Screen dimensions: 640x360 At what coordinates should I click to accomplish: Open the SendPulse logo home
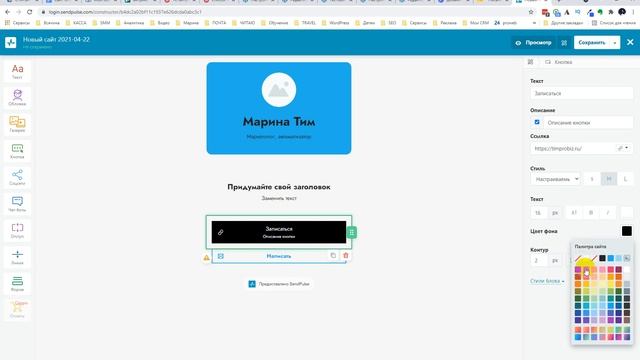11,42
